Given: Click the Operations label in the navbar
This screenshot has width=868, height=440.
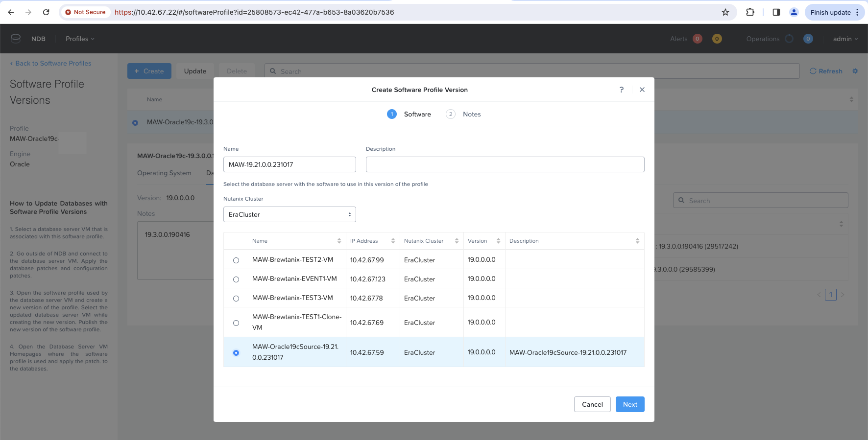Looking at the screenshot, I should pos(763,39).
